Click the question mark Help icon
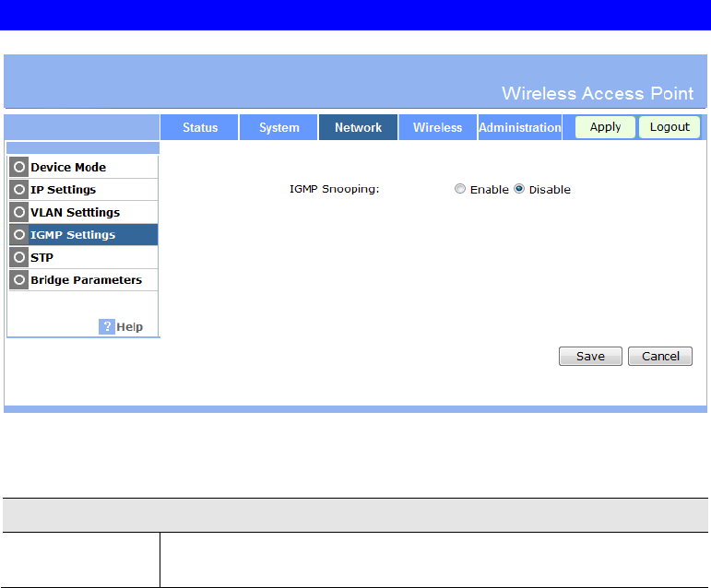Screen dimensions: 711x588 point(107,326)
